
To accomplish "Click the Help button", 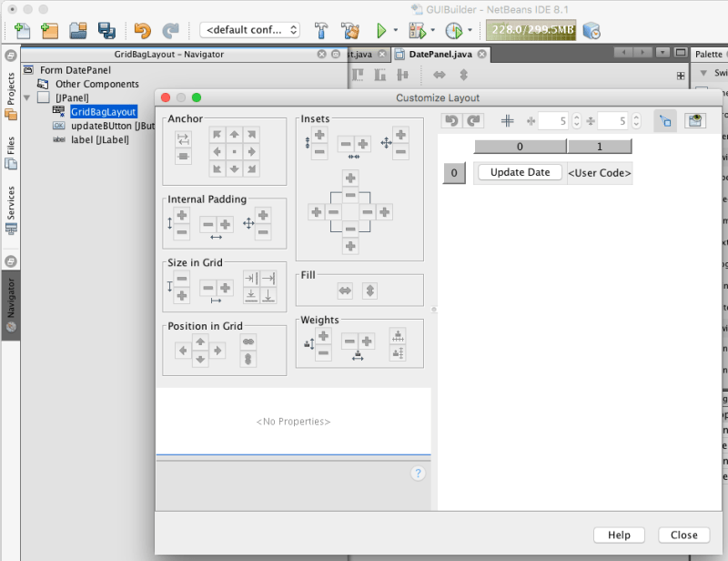I will 619,535.
